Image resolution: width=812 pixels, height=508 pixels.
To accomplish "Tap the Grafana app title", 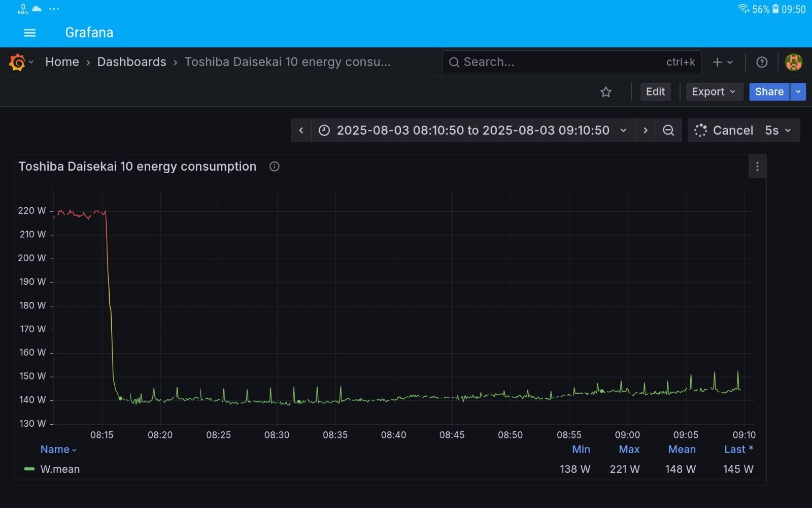I will click(x=89, y=33).
